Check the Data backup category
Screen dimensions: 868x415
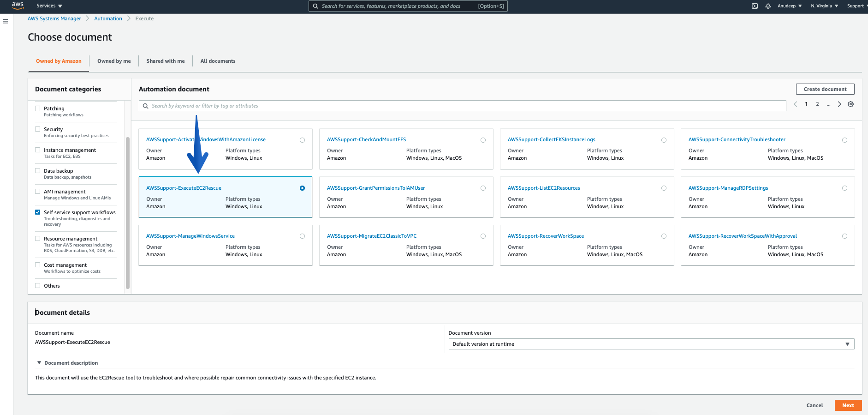38,171
